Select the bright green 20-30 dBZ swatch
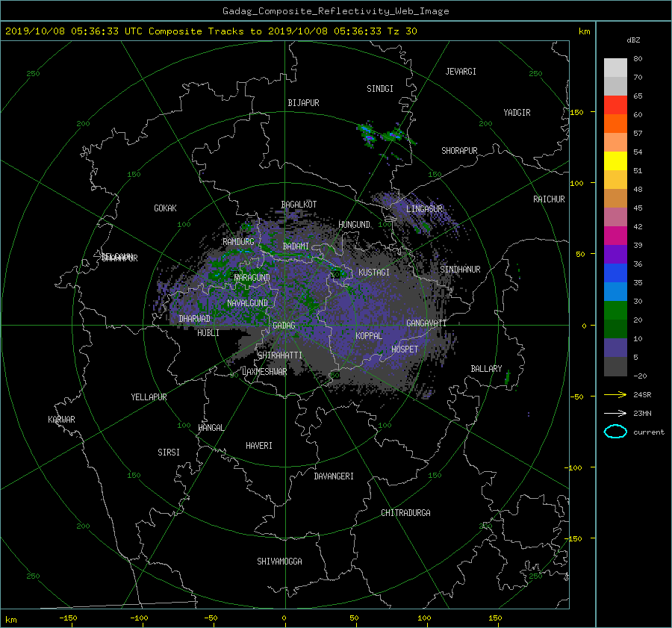This screenshot has height=628, width=672. (615, 311)
